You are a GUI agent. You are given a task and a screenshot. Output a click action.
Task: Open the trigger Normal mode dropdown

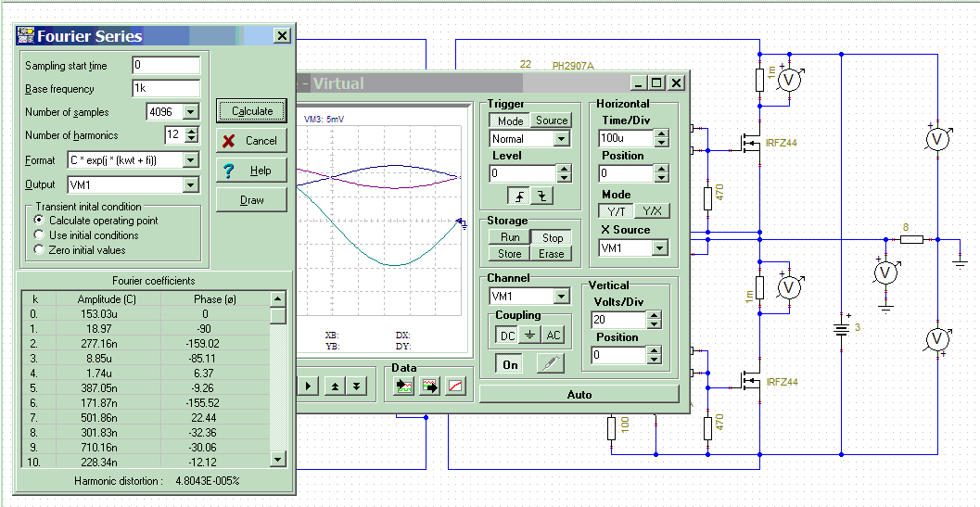tap(562, 138)
